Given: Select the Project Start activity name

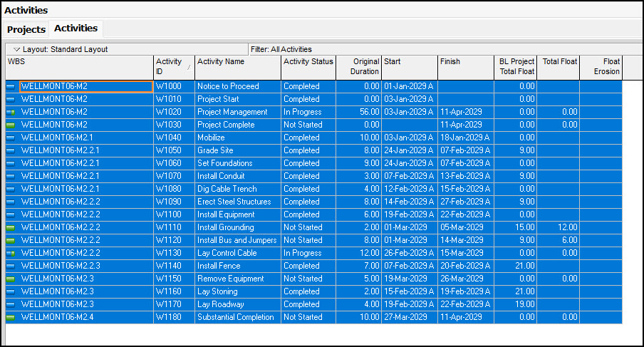Looking at the screenshot, I should tap(218, 99).
